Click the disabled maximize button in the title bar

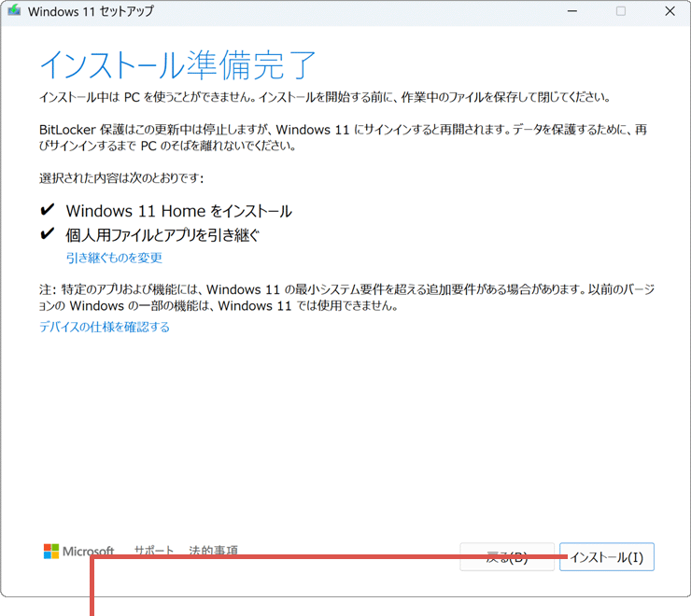pos(621,11)
